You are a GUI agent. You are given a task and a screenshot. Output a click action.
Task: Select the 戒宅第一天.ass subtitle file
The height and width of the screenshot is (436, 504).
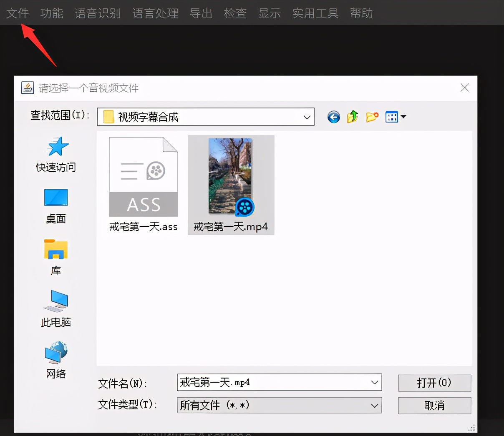tap(143, 184)
